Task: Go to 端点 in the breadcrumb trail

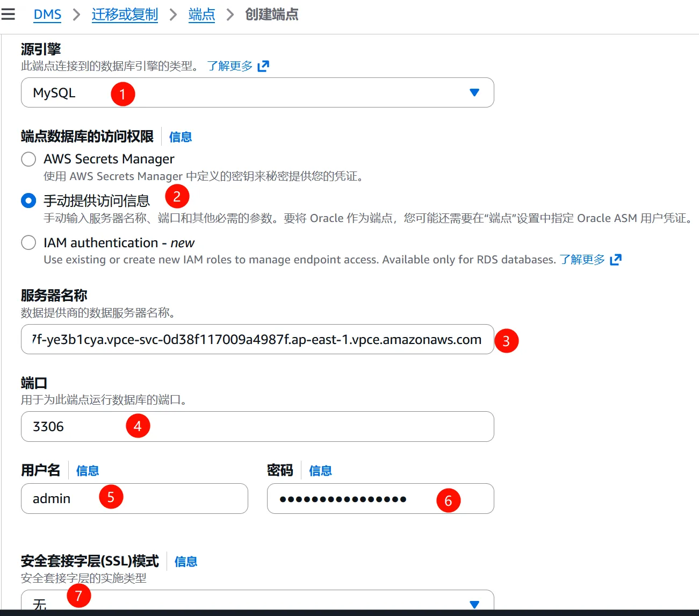Action: click(201, 15)
